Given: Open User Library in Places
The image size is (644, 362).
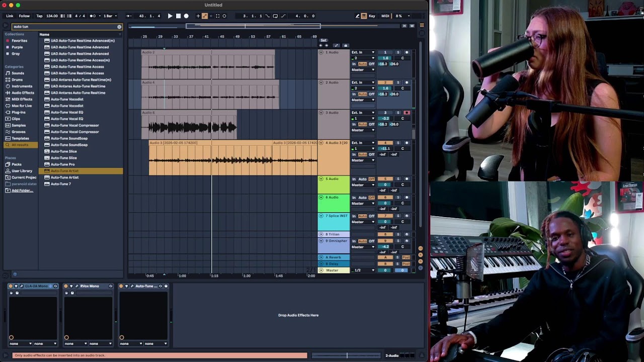Looking at the screenshot, I should tap(22, 171).
